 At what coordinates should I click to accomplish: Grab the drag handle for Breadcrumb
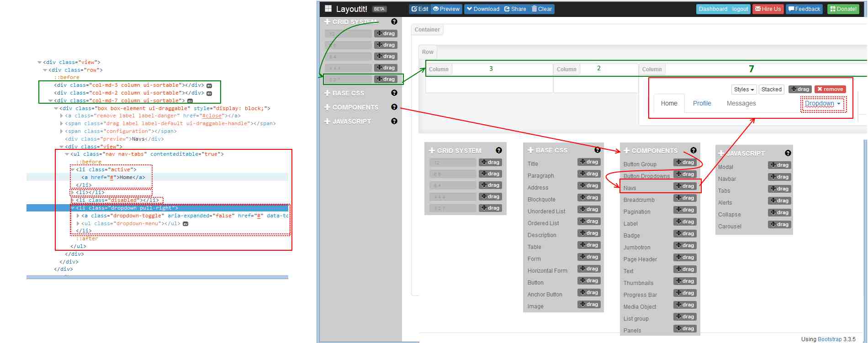685,198
